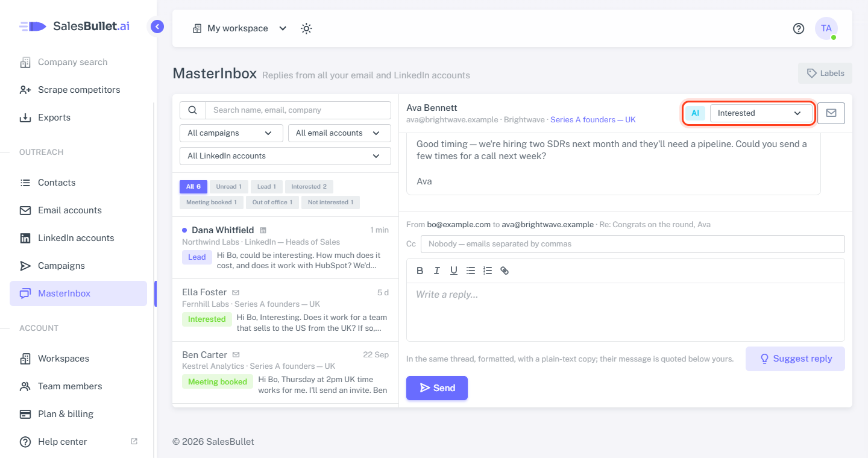Filter inbox by Not interested 1
Image resolution: width=868 pixels, height=458 pixels.
pos(330,202)
